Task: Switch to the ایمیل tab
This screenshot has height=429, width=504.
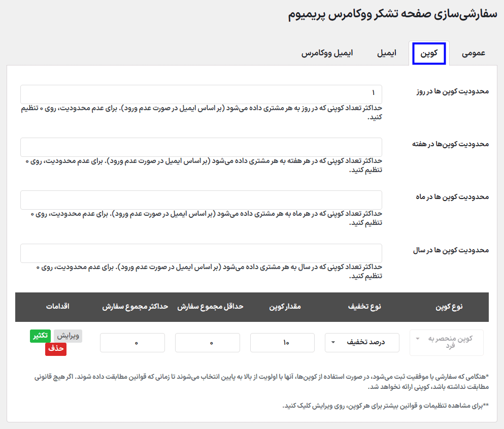Action: [x=387, y=53]
